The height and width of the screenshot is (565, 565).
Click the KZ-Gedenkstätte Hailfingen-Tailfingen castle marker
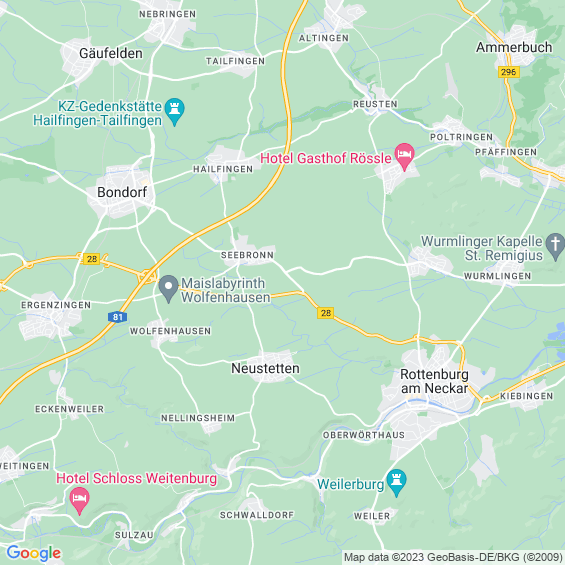pyautogui.click(x=174, y=111)
